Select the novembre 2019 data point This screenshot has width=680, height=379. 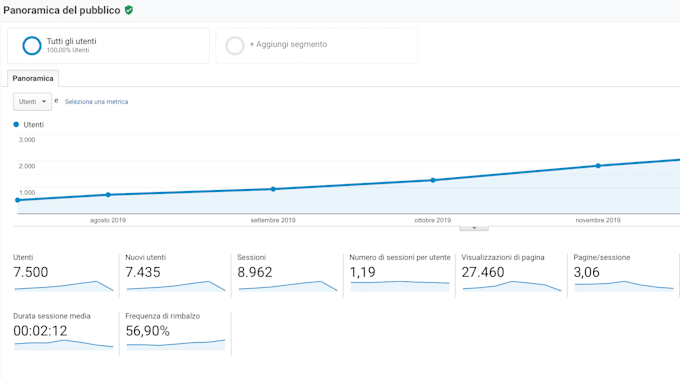pyautogui.click(x=598, y=166)
